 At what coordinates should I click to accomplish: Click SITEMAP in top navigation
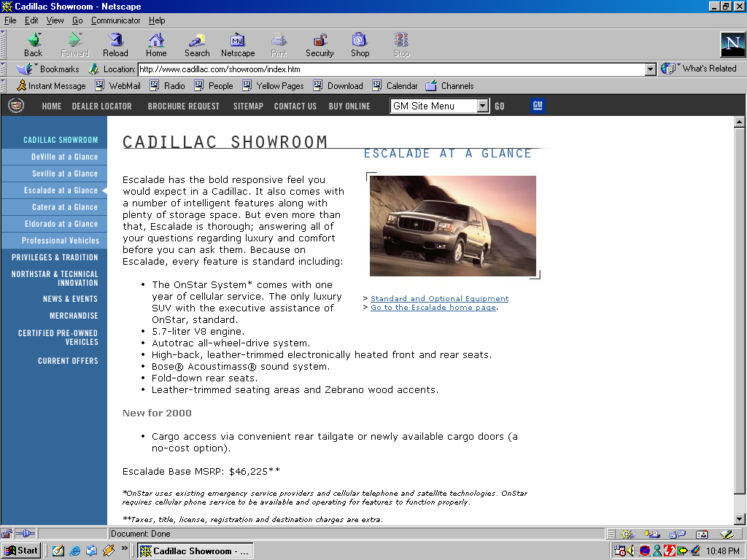(x=248, y=106)
